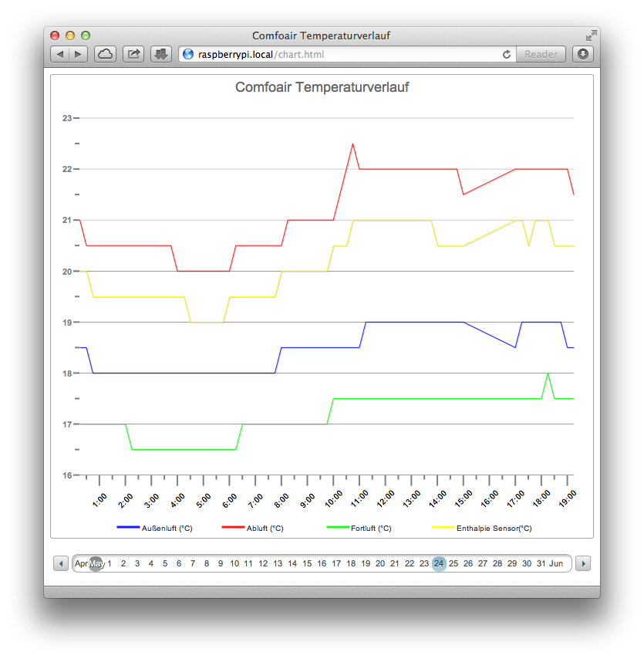This screenshot has width=644, height=659.
Task: Toggle Abluft (°C) series in legend
Action: click(x=253, y=529)
